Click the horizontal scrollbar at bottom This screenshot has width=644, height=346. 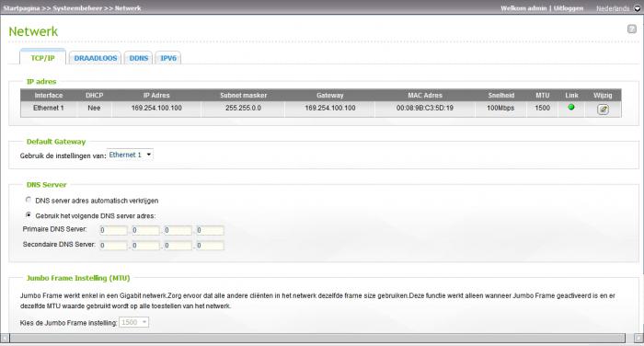coord(317,338)
